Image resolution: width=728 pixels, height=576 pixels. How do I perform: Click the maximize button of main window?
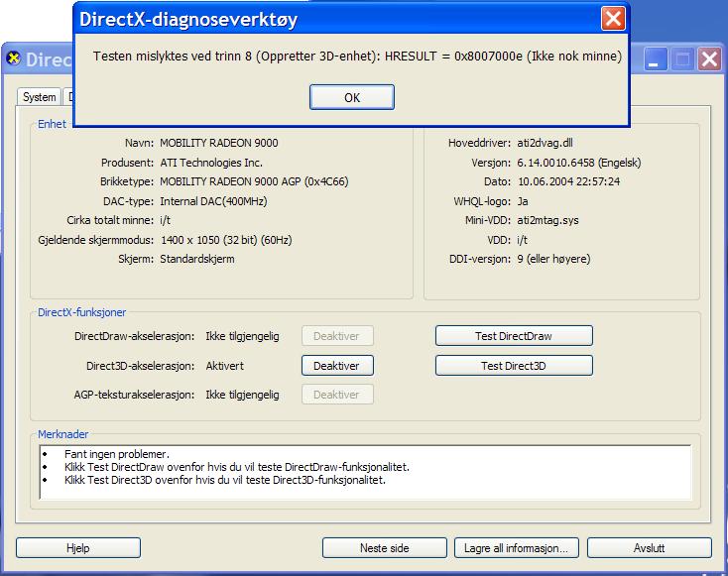coord(682,59)
